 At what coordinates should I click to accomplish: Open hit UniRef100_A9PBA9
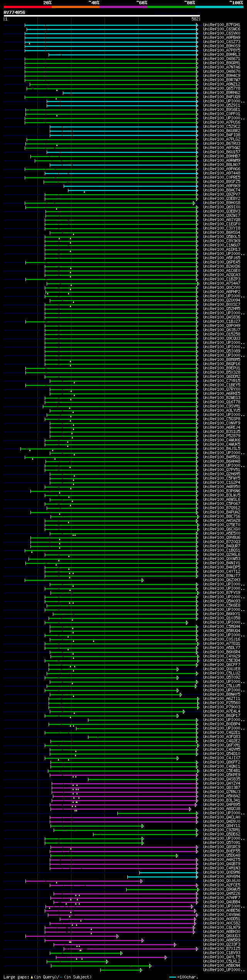pyautogui.click(x=222, y=38)
